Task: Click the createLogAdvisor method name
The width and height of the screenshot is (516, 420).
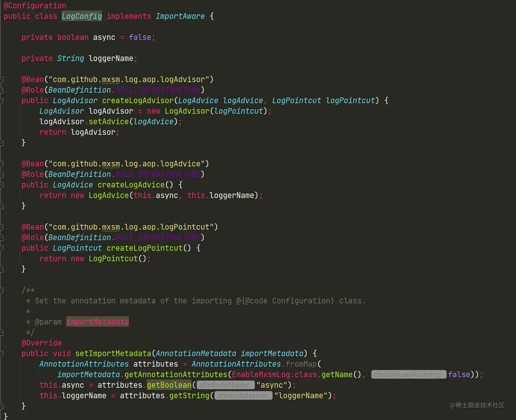Action: (x=138, y=101)
